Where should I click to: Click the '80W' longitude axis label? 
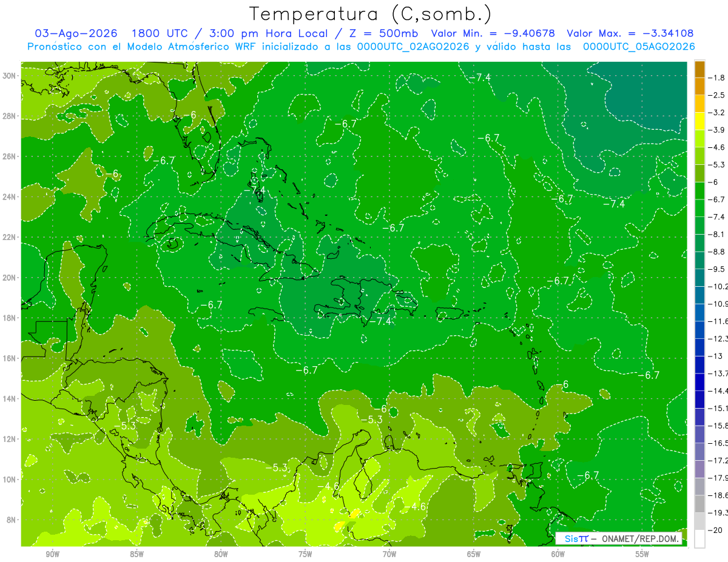pyautogui.click(x=221, y=555)
